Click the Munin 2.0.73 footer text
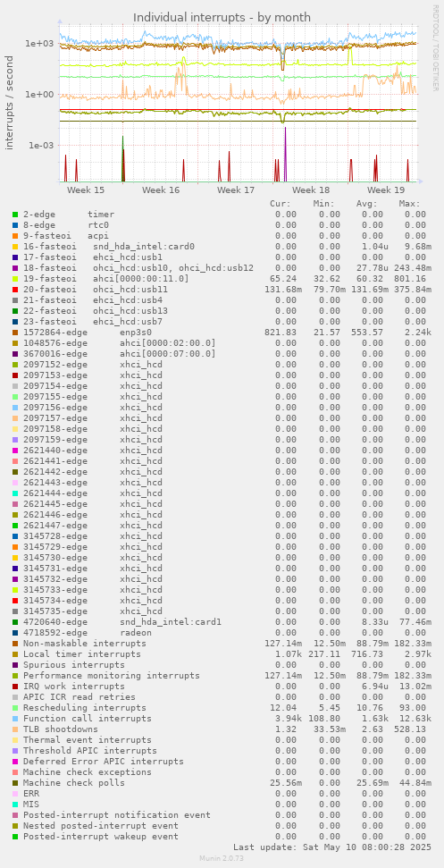The height and width of the screenshot is (868, 444). click(222, 858)
